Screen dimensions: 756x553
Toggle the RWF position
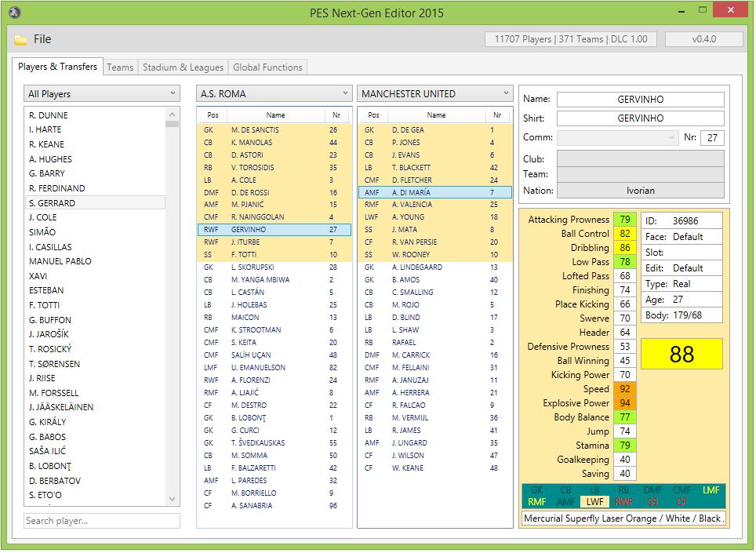click(623, 502)
